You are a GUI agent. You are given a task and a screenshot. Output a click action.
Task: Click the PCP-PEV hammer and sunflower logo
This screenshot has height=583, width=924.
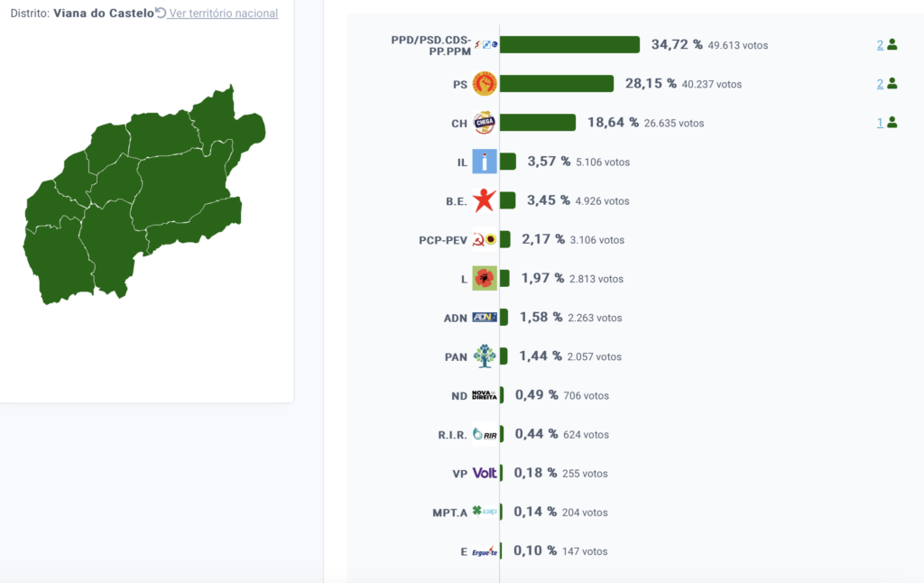485,239
